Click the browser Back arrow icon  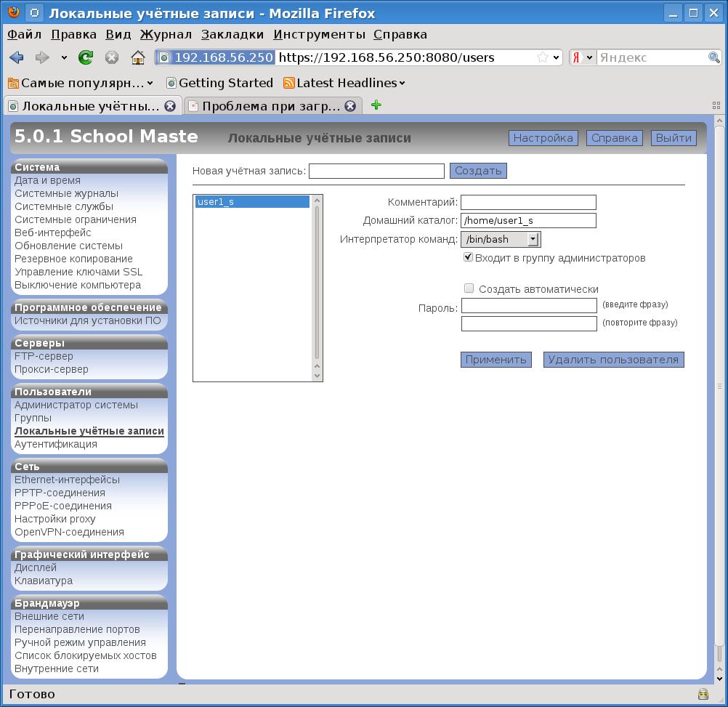click(17, 57)
